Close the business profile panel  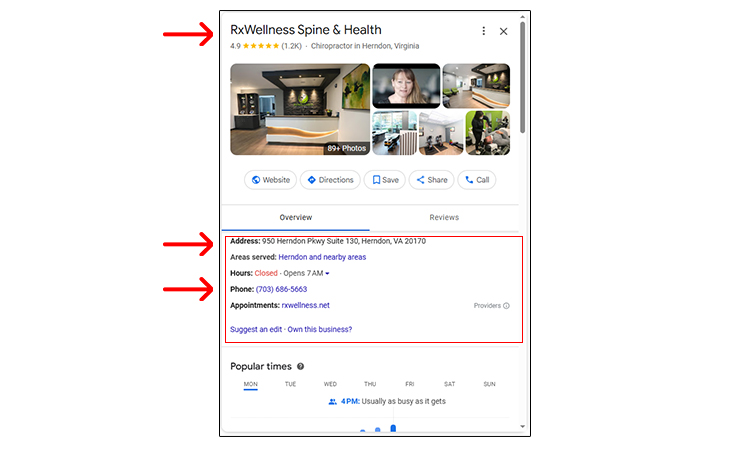point(503,31)
